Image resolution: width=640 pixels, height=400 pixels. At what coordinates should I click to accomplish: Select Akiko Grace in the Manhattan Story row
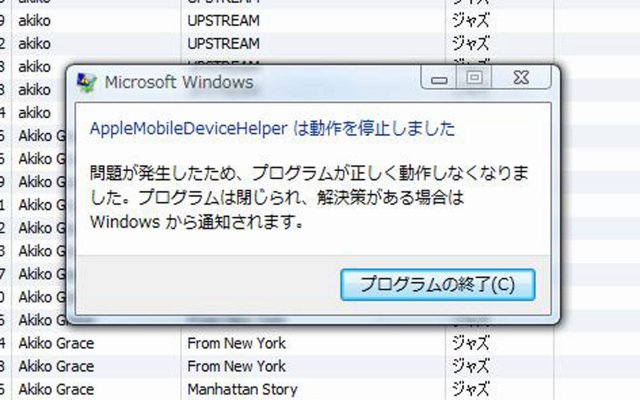click(x=56, y=389)
